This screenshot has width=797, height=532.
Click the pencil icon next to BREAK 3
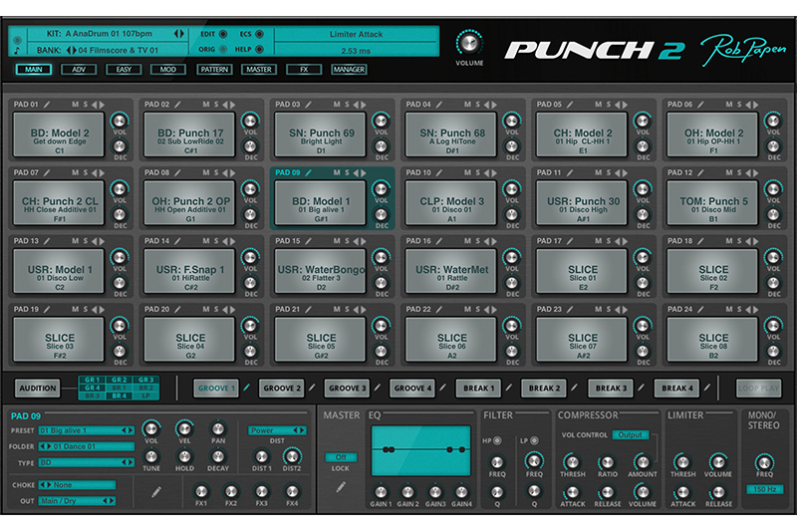click(x=641, y=388)
